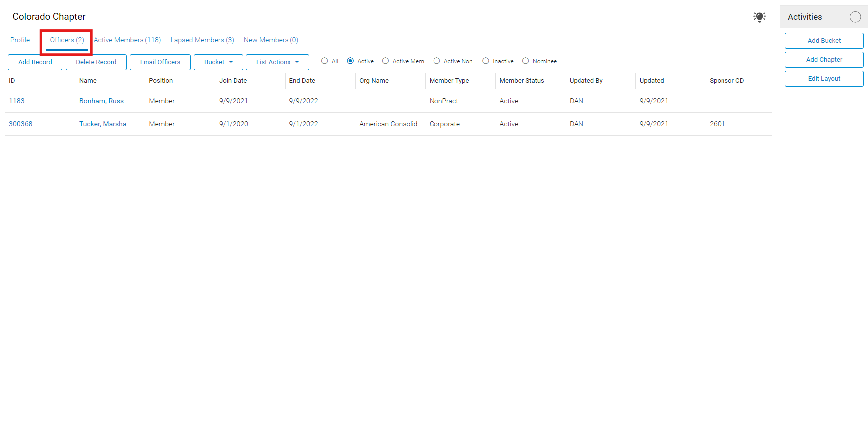This screenshot has height=427, width=868.
Task: Click the Add Record button
Action: tap(35, 62)
